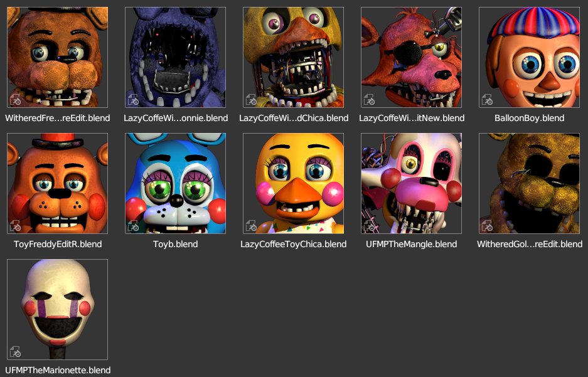Click the Toyb.blend file name

coord(176,245)
